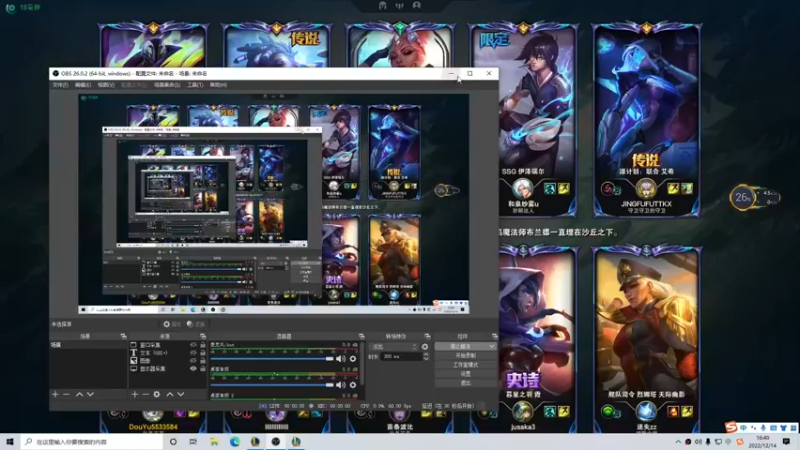This screenshot has width=800, height=450.
Task: Add a new source with plus button
Action: (x=135, y=394)
